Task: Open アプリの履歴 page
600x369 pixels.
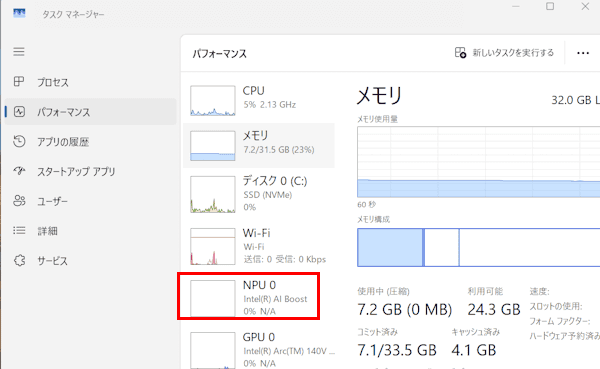Action: [90, 142]
